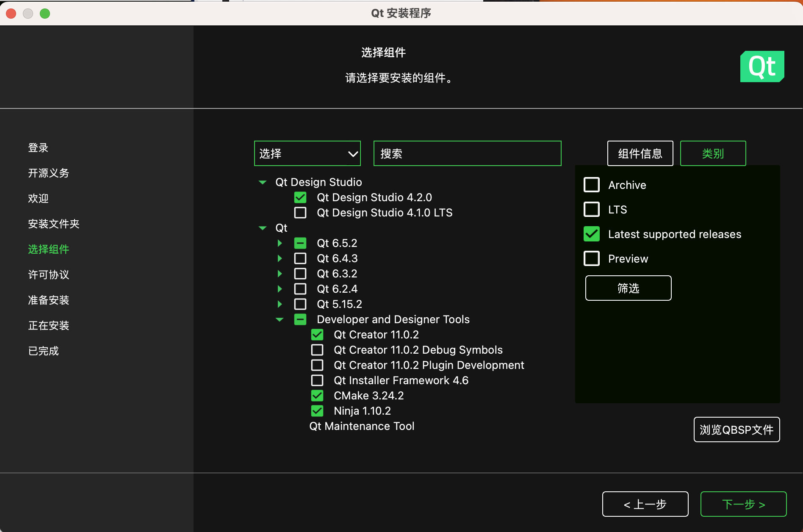803x532 pixels.
Task: Enable the LTS category filter
Action: click(x=592, y=210)
